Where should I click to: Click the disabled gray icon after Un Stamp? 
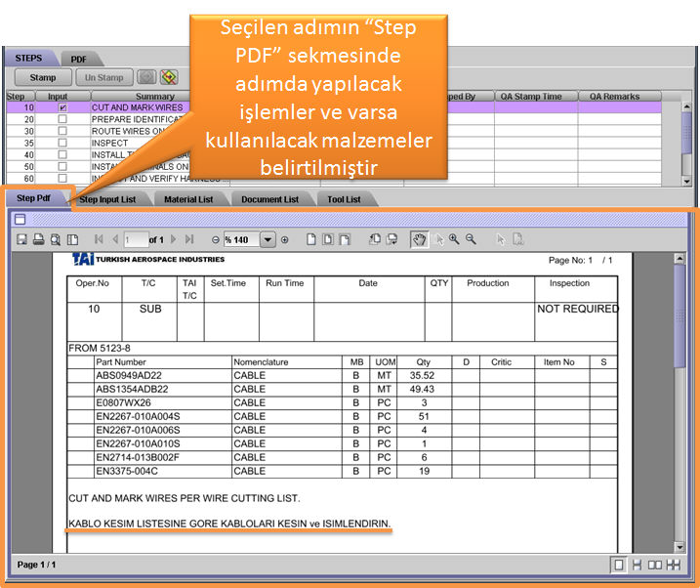pyautogui.click(x=146, y=77)
